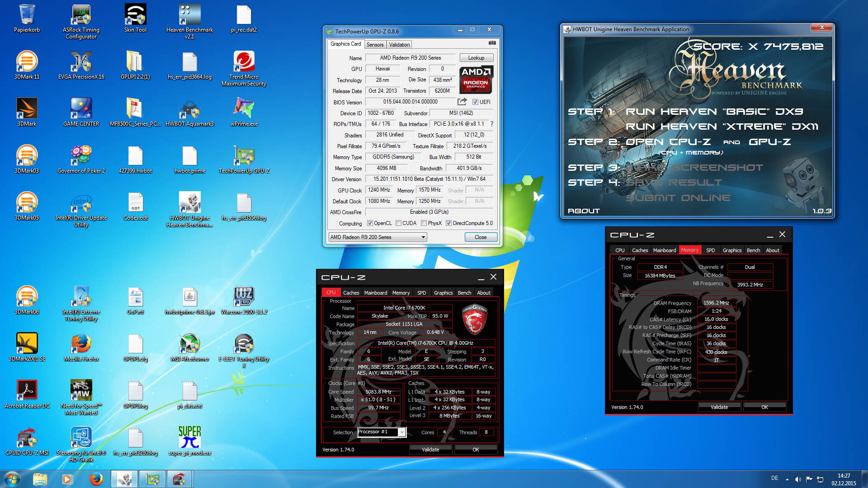Launch HWBOT Unigine Heaven Benchmark desktop shortcut
Screen dimensions: 868x488
(x=189, y=210)
